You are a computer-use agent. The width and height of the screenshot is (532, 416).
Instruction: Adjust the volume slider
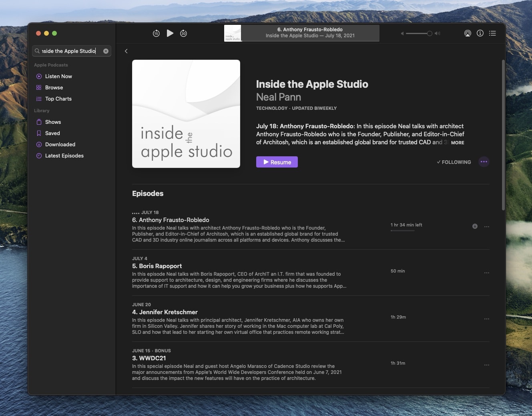click(419, 34)
